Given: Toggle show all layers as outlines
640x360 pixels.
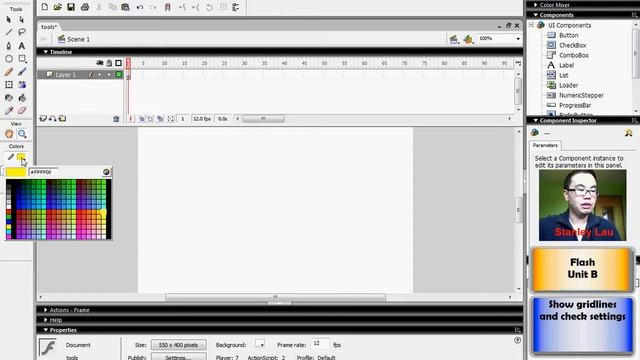Looking at the screenshot, I should tap(118, 63).
